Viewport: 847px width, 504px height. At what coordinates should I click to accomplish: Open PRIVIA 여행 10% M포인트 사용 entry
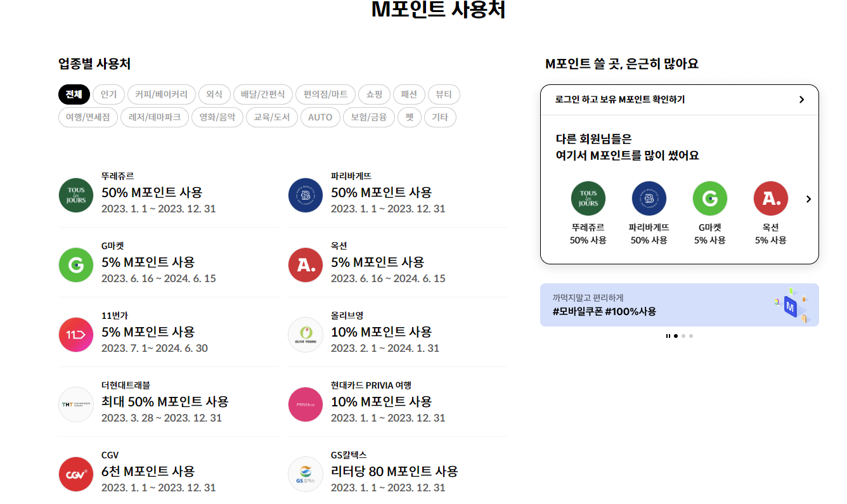[398, 402]
